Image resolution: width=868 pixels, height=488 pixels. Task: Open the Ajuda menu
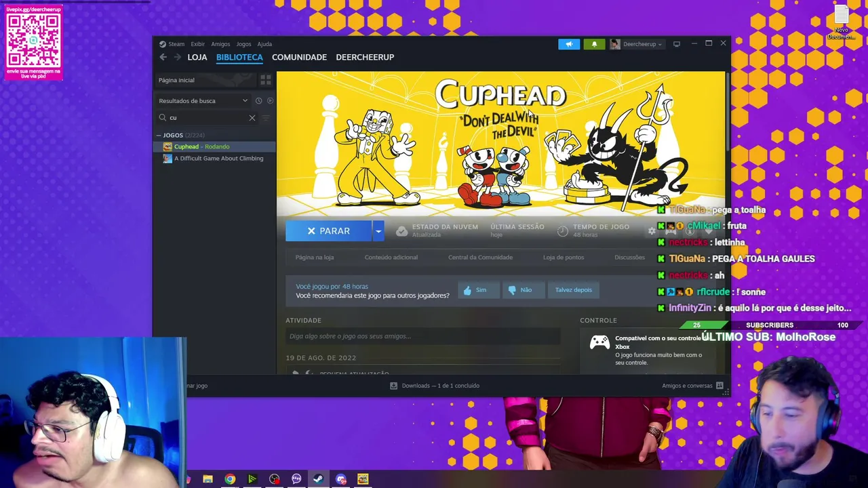coord(264,44)
